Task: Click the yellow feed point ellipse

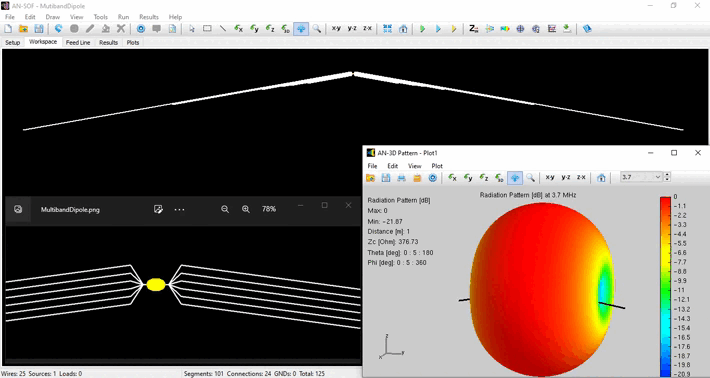Action: tap(156, 284)
